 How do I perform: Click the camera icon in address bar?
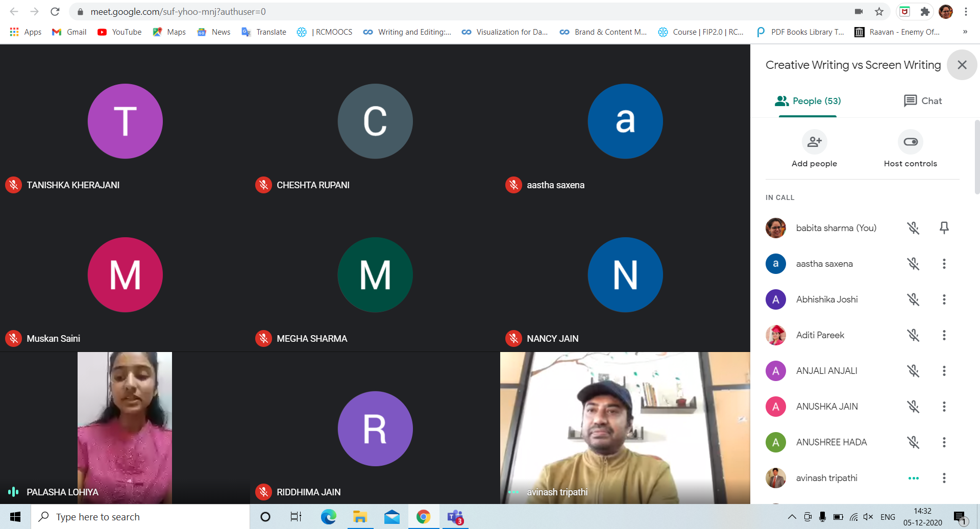click(x=859, y=12)
